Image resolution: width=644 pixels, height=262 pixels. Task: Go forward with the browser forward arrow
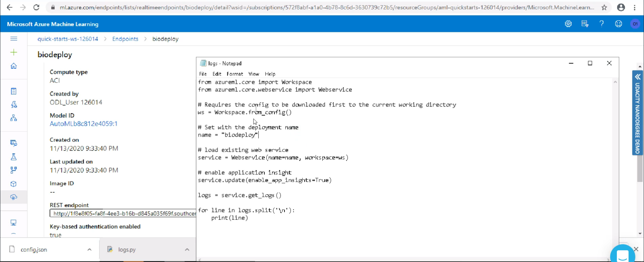click(23, 7)
